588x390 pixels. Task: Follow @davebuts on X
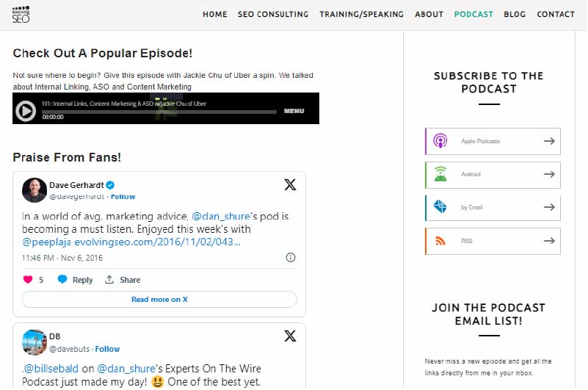click(x=107, y=349)
